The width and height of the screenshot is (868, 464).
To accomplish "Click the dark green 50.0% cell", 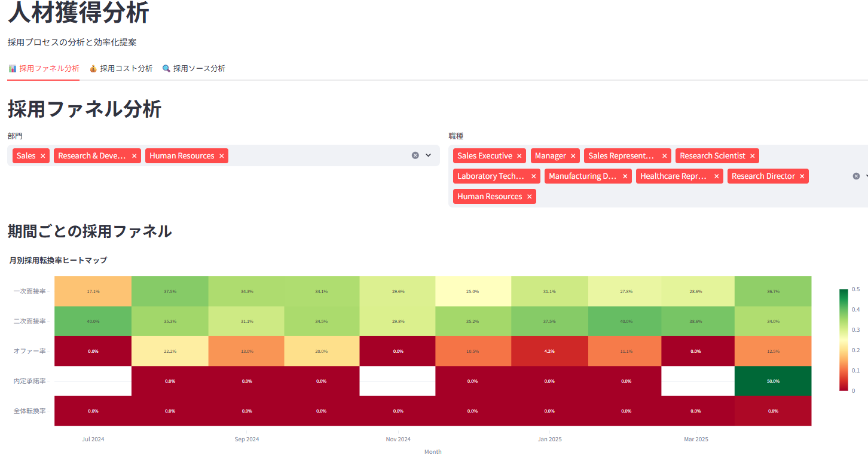I will click(x=773, y=381).
